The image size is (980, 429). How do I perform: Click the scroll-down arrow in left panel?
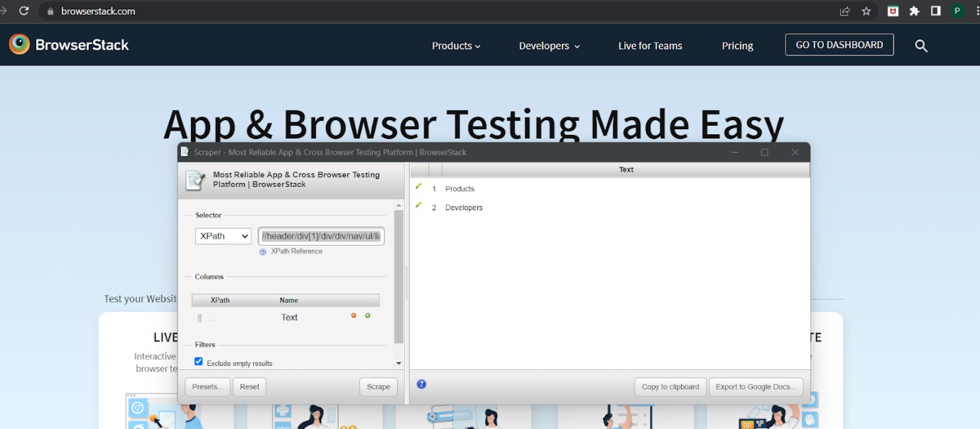(x=398, y=363)
